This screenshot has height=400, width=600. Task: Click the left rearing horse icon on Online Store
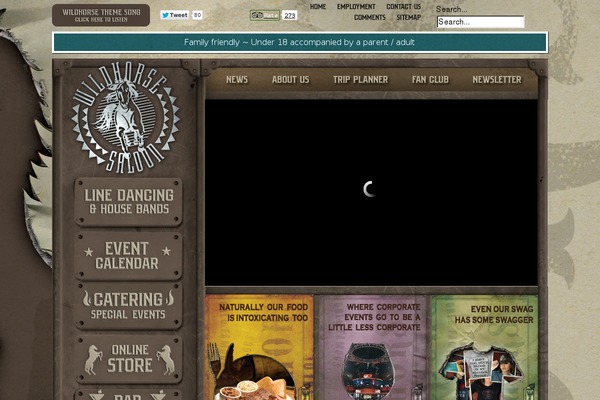click(93, 360)
